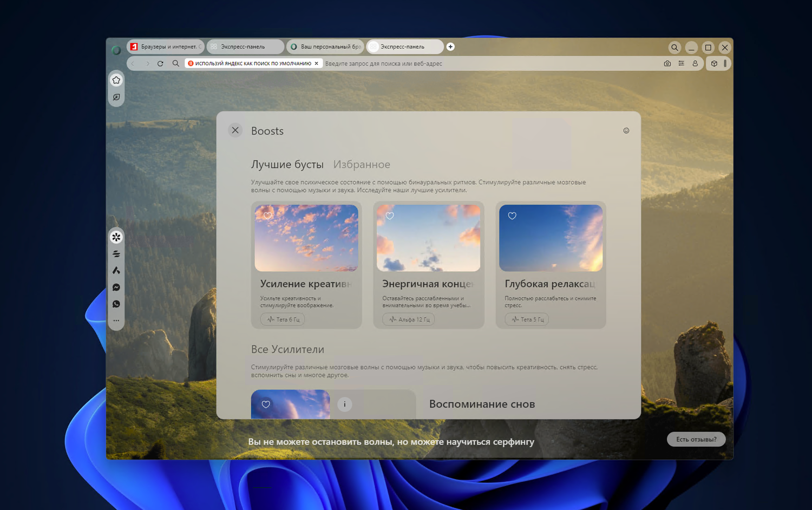The height and width of the screenshot is (510, 812).
Task: Favorite the Усиление креативности boost
Action: [267, 215]
